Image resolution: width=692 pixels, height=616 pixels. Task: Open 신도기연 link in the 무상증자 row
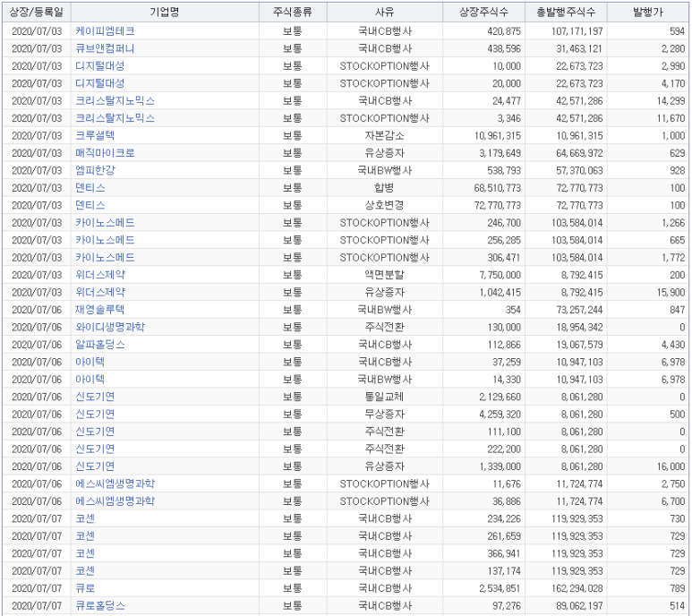95,415
